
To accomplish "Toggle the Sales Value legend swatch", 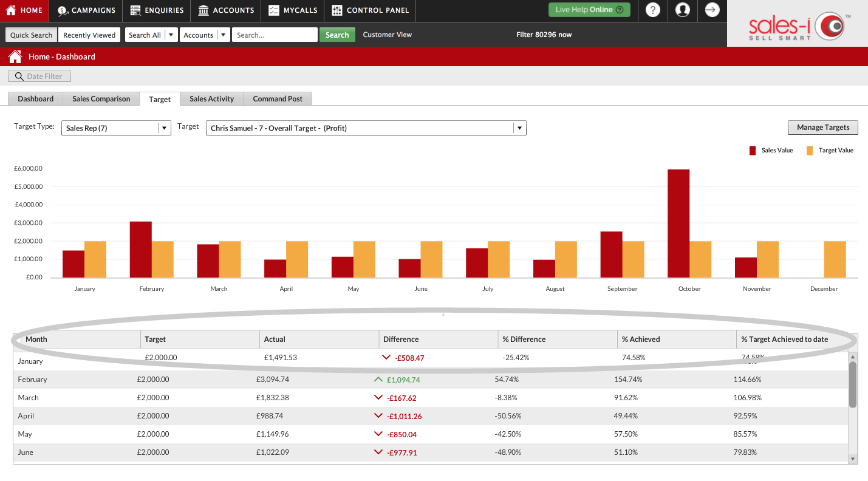I will coord(753,151).
